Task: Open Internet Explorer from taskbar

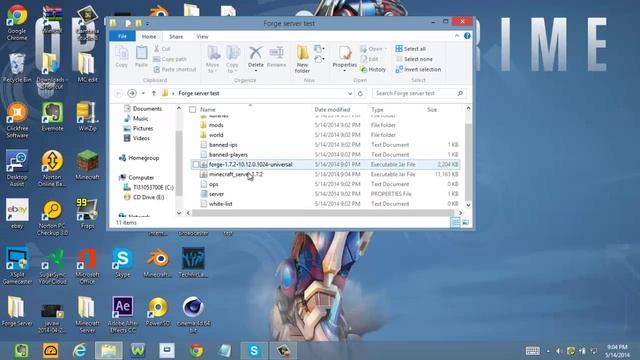Action: [x=80, y=351]
